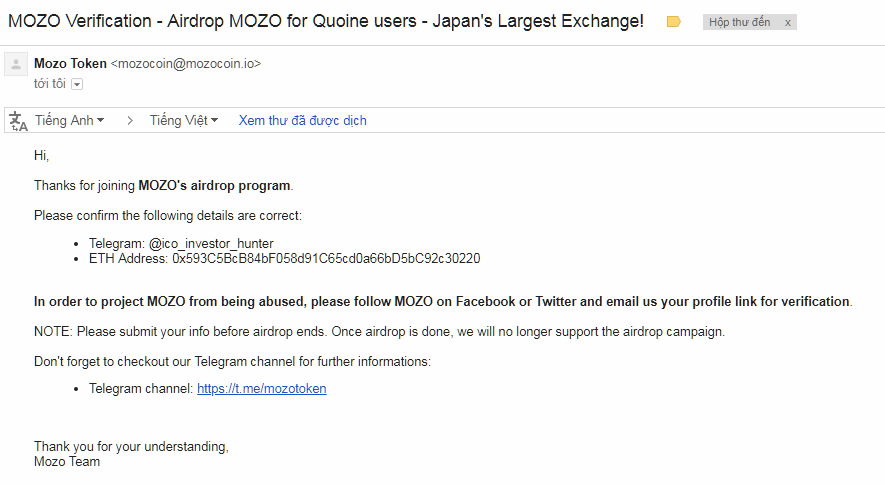The width and height of the screenshot is (885, 485).
Task: Open the 'Tiếng Anh' source language dropdown
Action: pyautogui.click(x=69, y=121)
